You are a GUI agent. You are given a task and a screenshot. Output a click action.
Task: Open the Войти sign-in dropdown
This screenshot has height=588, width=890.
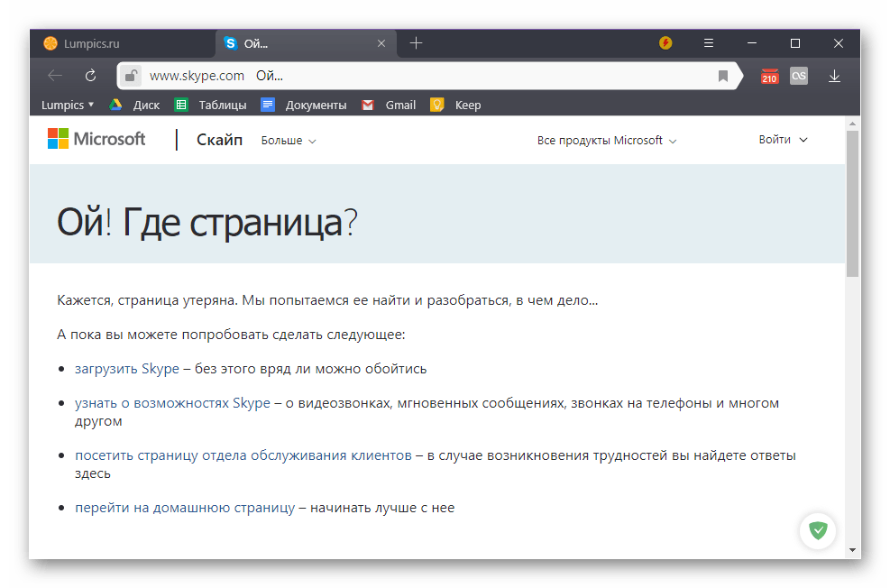coord(782,140)
